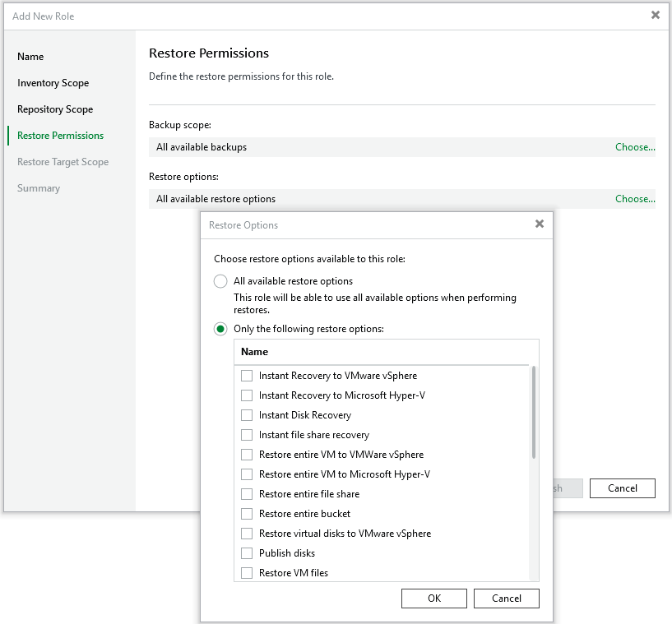Tick the Restore VM files checkbox
672x624 pixels.
tap(247, 573)
